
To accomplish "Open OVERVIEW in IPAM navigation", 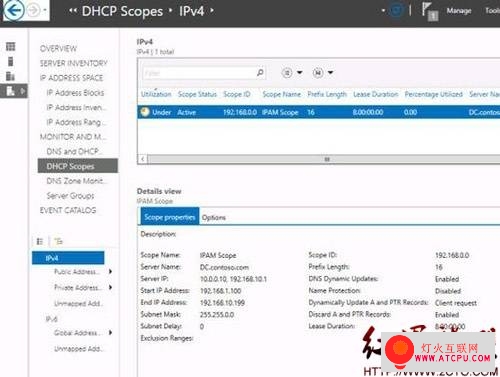I will pyautogui.click(x=58, y=49).
